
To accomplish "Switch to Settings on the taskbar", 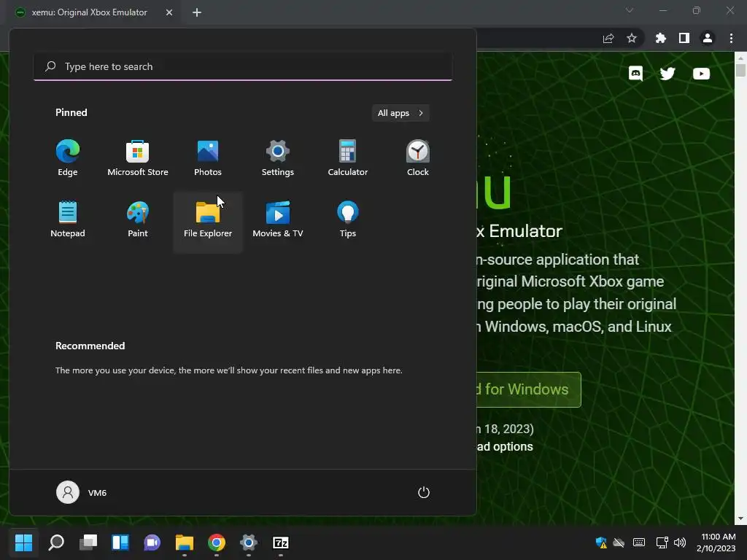I will pyautogui.click(x=248, y=542).
